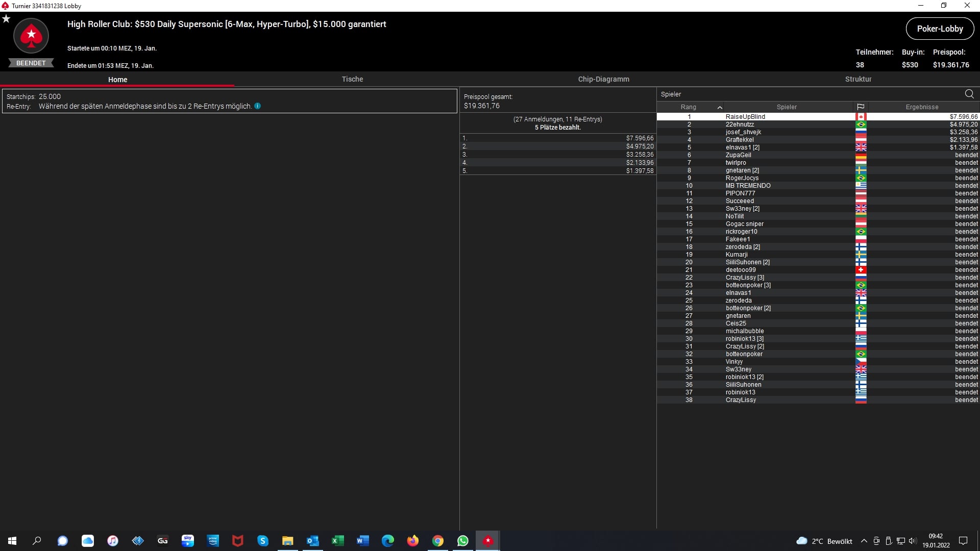Click the Spieler search field

[x=806, y=94]
